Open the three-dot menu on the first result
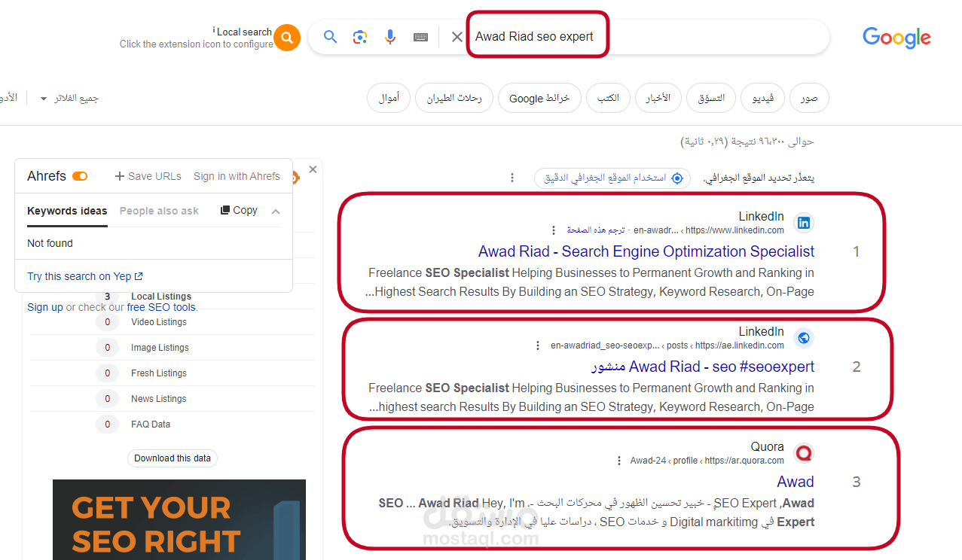The image size is (962, 560). (554, 230)
